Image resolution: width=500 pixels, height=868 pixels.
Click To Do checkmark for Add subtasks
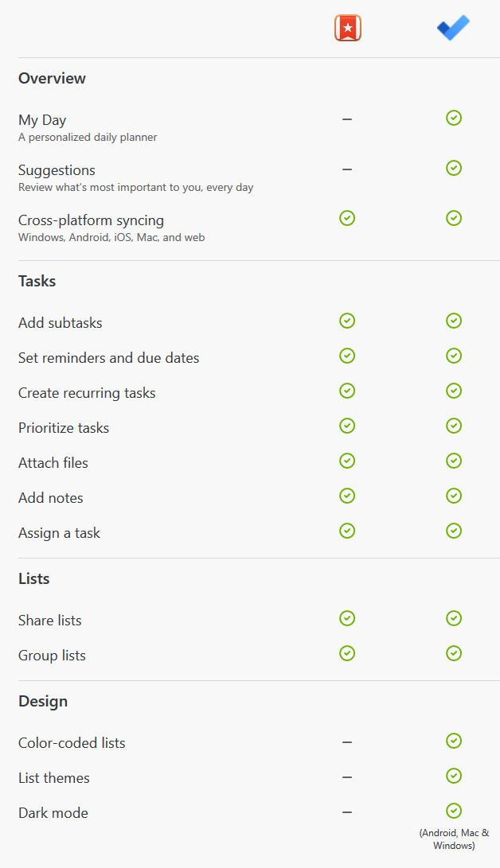click(454, 321)
